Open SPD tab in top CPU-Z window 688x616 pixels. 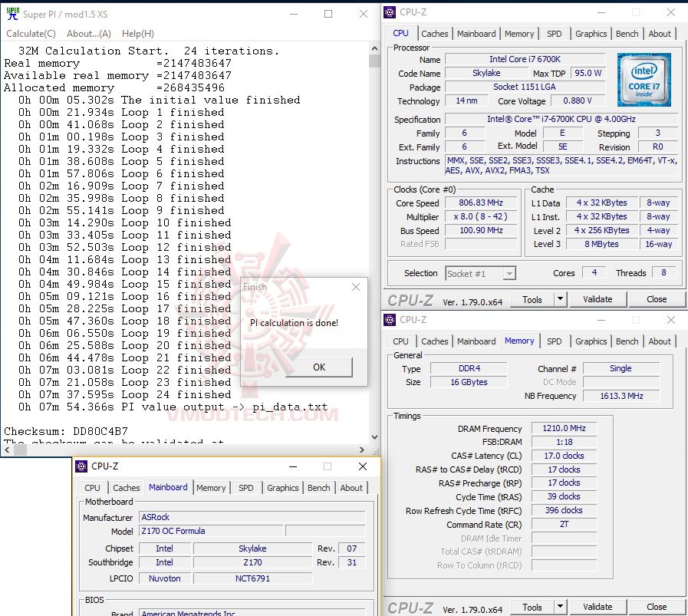[555, 34]
